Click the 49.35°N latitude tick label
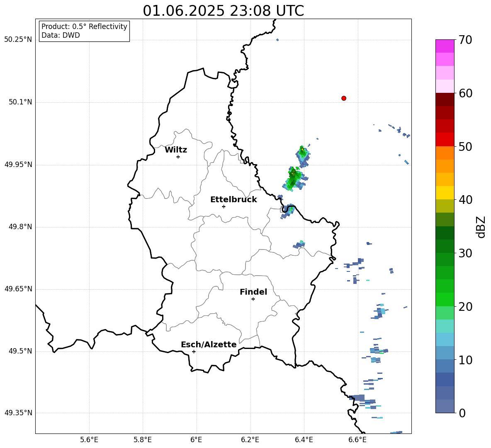The image size is (491, 448). (x=18, y=413)
